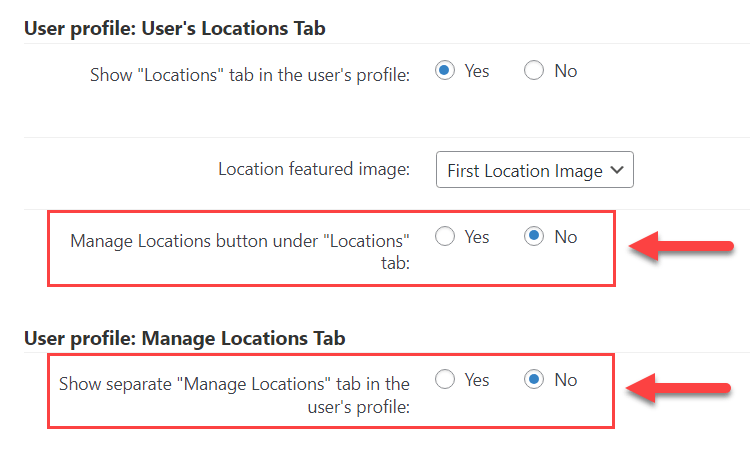The image size is (750, 450).
Task: Click the red arrow beside separate Manage Locations tab row
Action: click(682, 389)
